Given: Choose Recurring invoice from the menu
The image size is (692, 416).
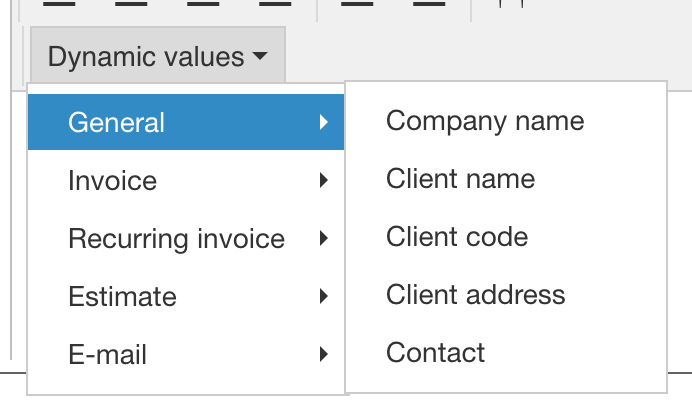Looking at the screenshot, I should click(186, 238).
